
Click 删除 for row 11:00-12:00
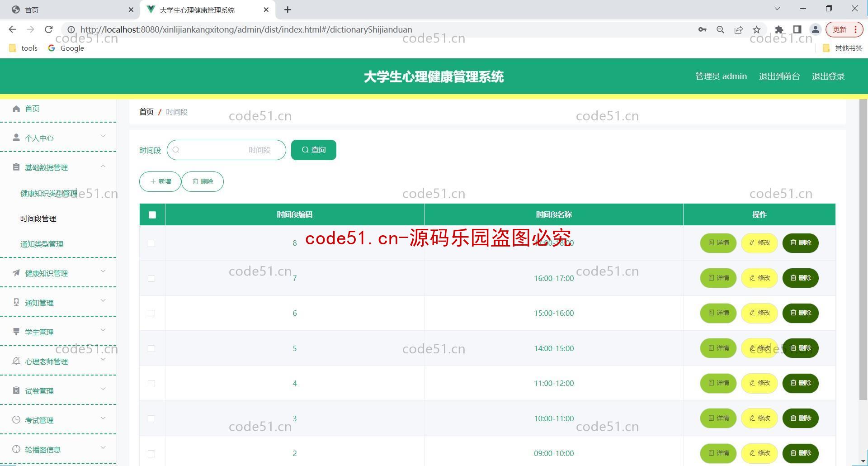pos(801,383)
